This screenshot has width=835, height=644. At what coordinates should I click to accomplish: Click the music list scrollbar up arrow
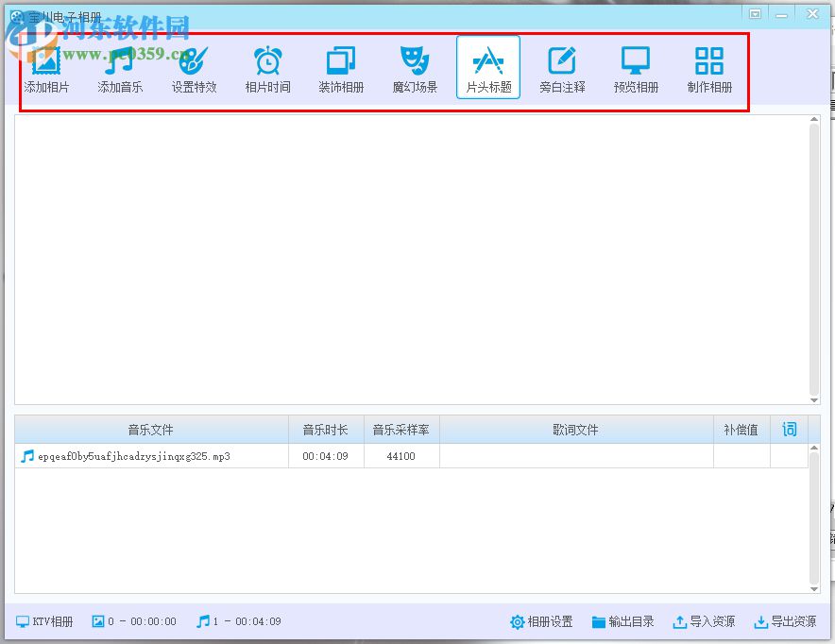(x=813, y=449)
